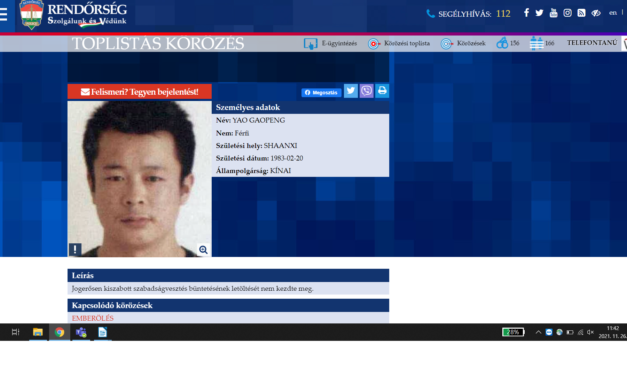627x376 pixels.
Task: Open the hamburger menu icon
Action: click(4, 14)
